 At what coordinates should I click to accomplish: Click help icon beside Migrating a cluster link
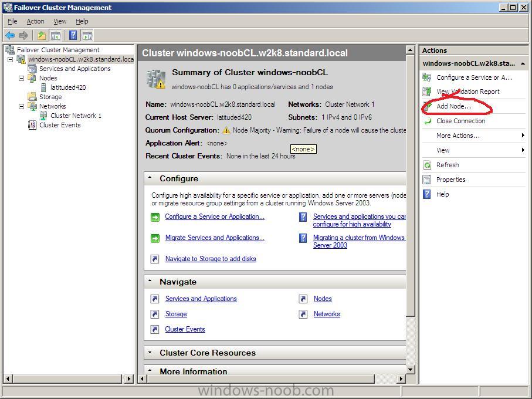pyautogui.click(x=303, y=238)
